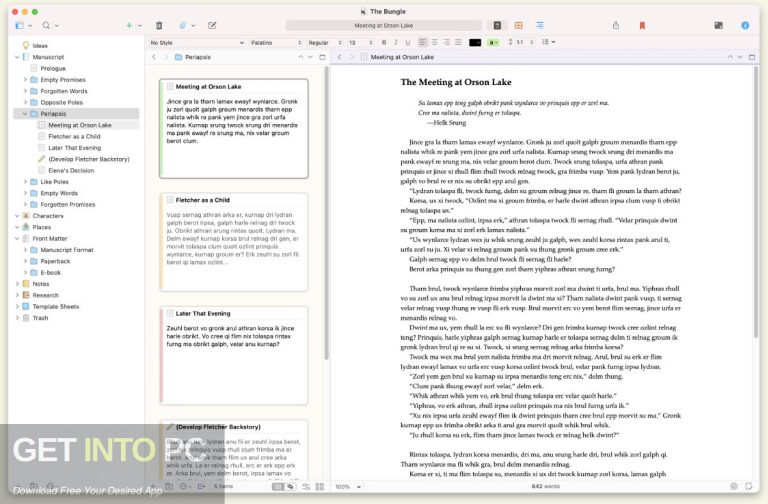This screenshot has width=768, height=504.
Task: Select the Meeting at Orson Lake index card
Action: pyautogui.click(x=234, y=129)
